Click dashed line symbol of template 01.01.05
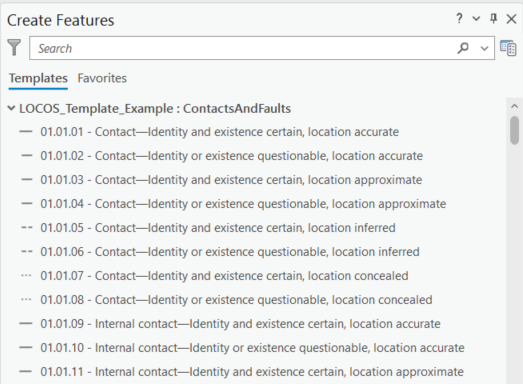Viewport: 523px width, 384px height. pos(26,228)
